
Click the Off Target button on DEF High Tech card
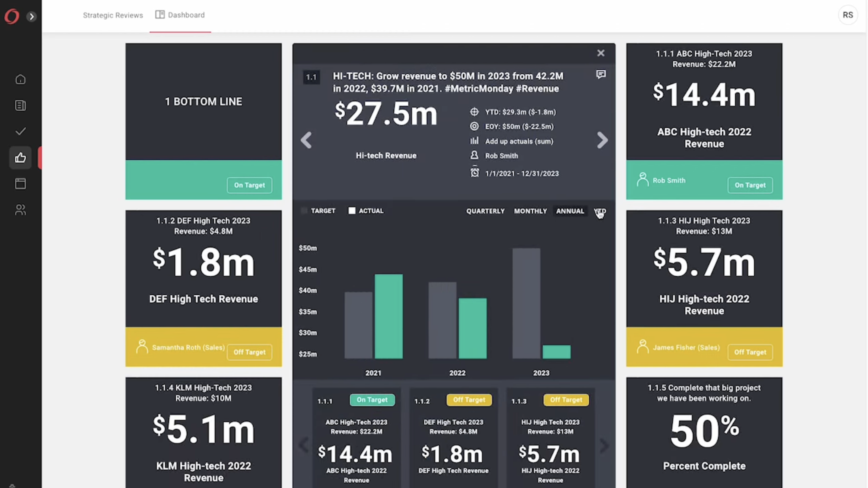(x=249, y=351)
